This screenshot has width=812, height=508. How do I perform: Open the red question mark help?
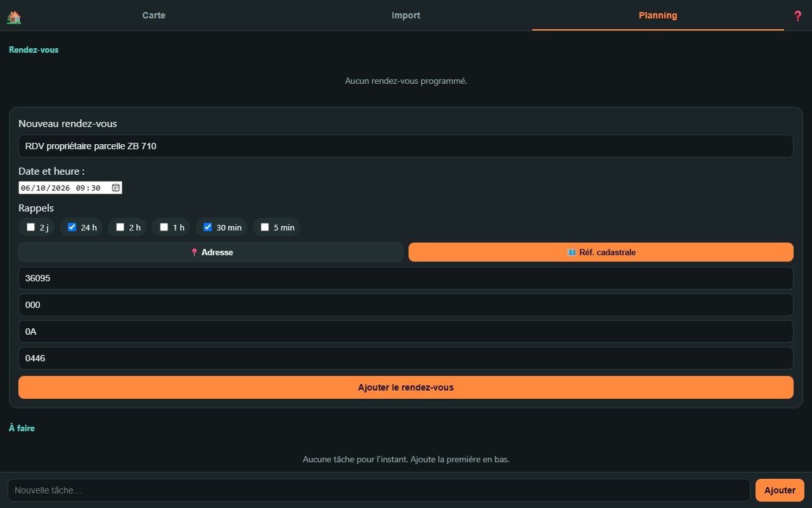[798, 16]
